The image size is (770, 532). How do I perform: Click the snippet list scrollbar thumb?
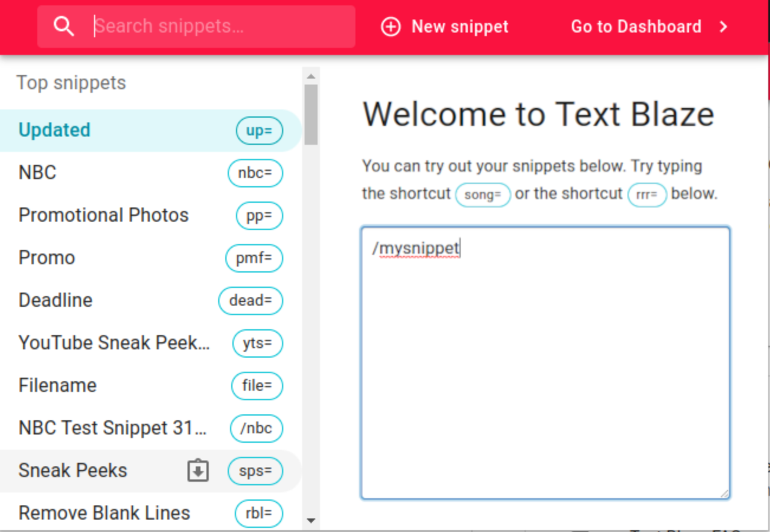point(311,115)
